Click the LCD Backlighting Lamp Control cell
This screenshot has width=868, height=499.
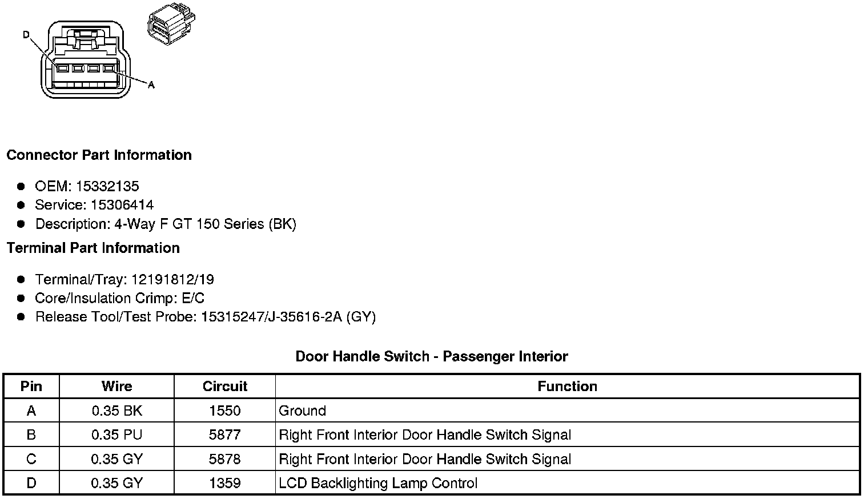click(x=377, y=484)
